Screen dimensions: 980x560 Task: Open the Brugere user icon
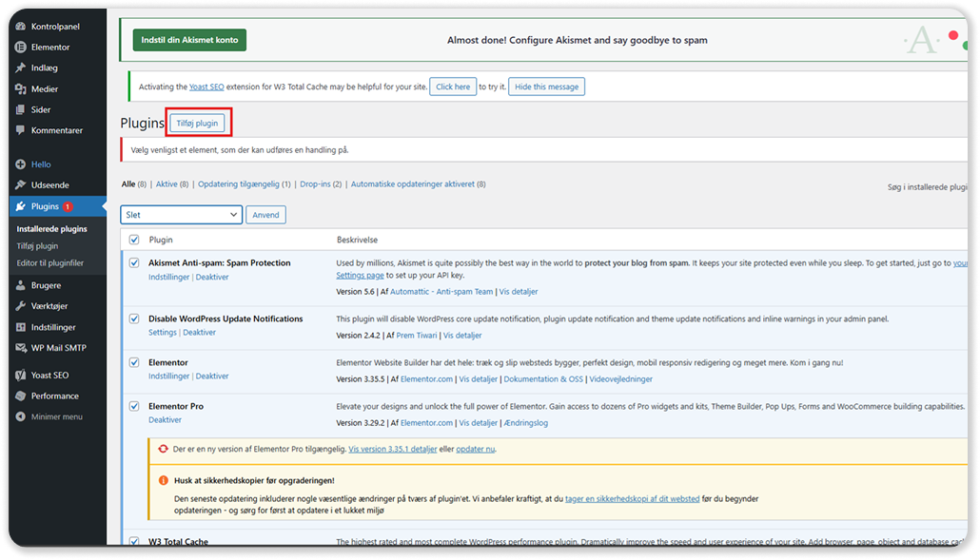tap(21, 285)
